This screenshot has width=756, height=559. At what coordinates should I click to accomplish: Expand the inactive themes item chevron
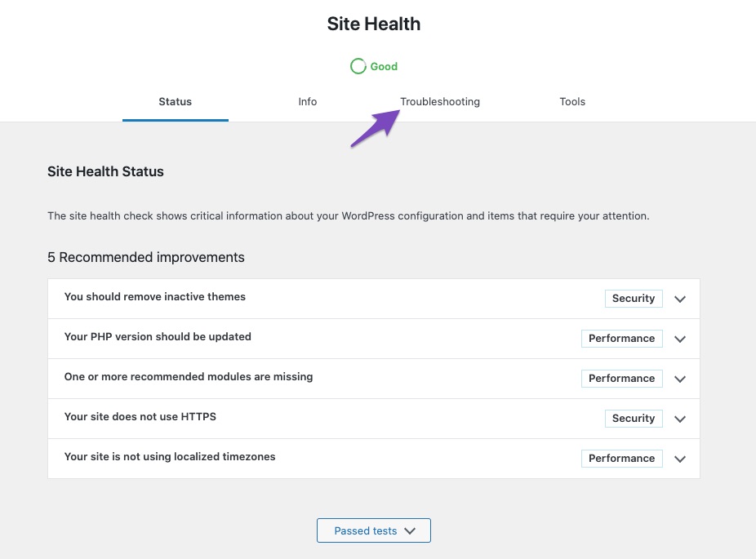click(x=680, y=299)
